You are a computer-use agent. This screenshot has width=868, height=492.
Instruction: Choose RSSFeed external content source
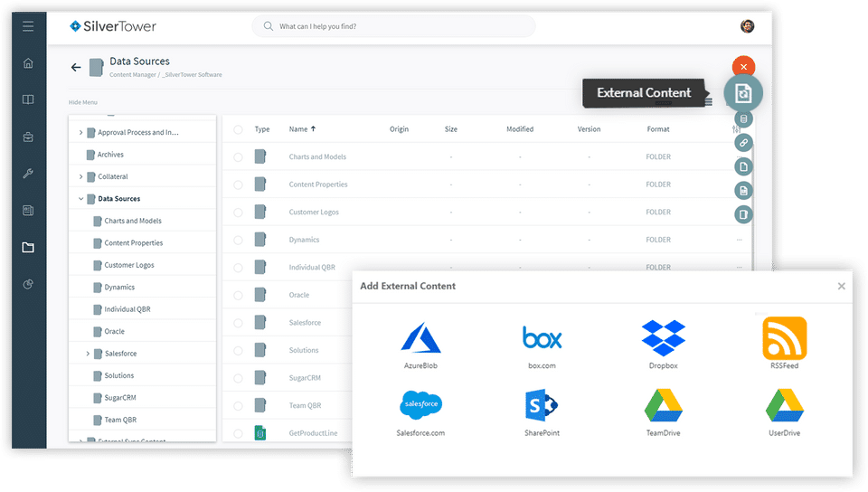(785, 343)
